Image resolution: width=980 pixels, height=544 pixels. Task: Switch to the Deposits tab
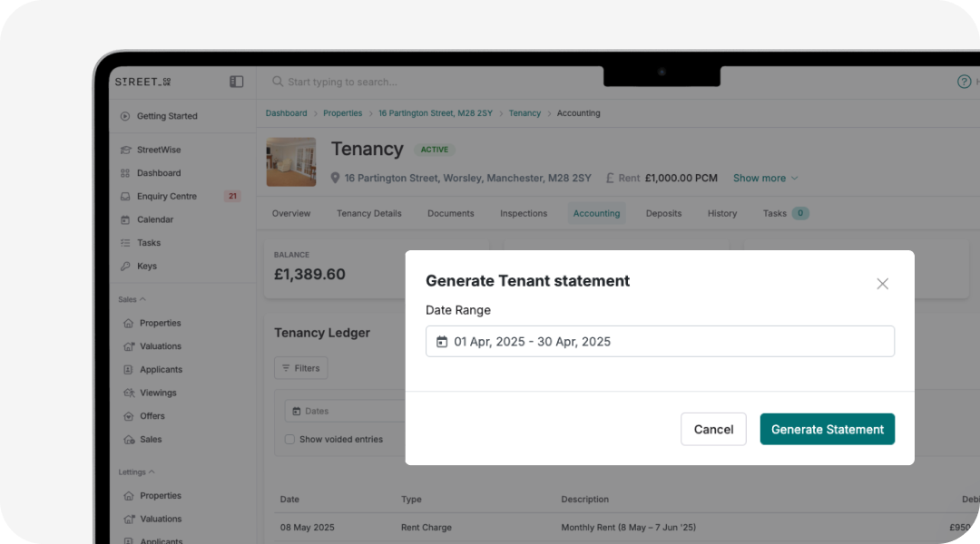coord(663,213)
